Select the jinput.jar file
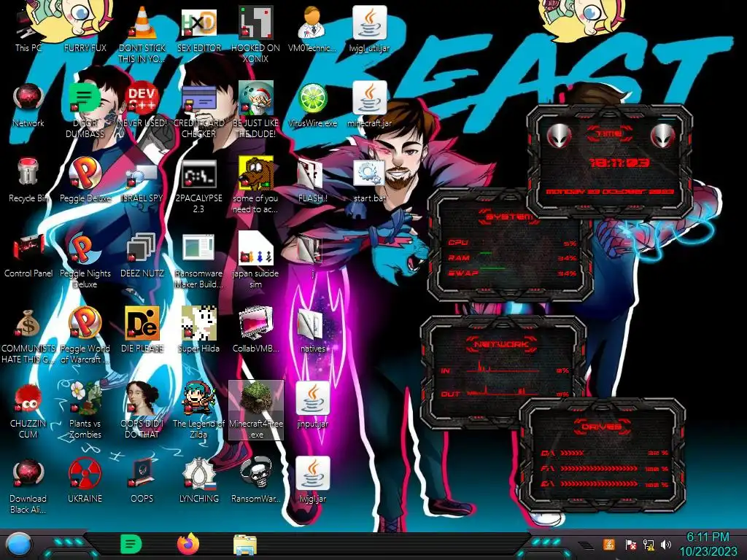This screenshot has width=747, height=560. point(312,405)
